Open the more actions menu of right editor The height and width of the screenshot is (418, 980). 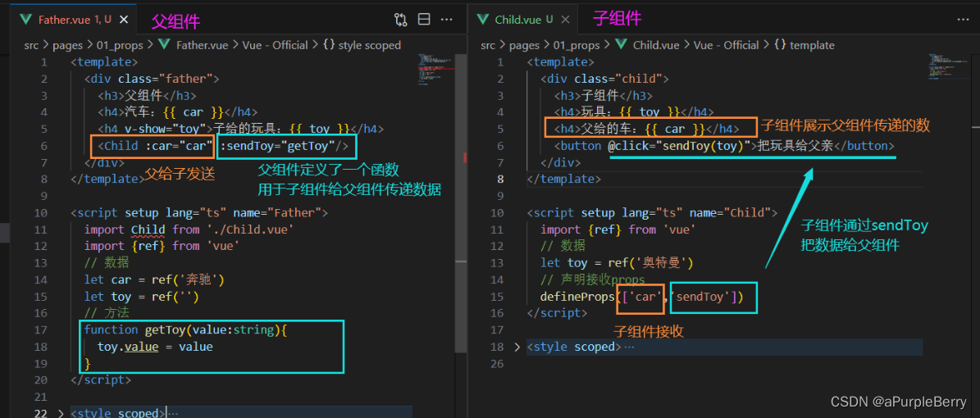pos(963,20)
